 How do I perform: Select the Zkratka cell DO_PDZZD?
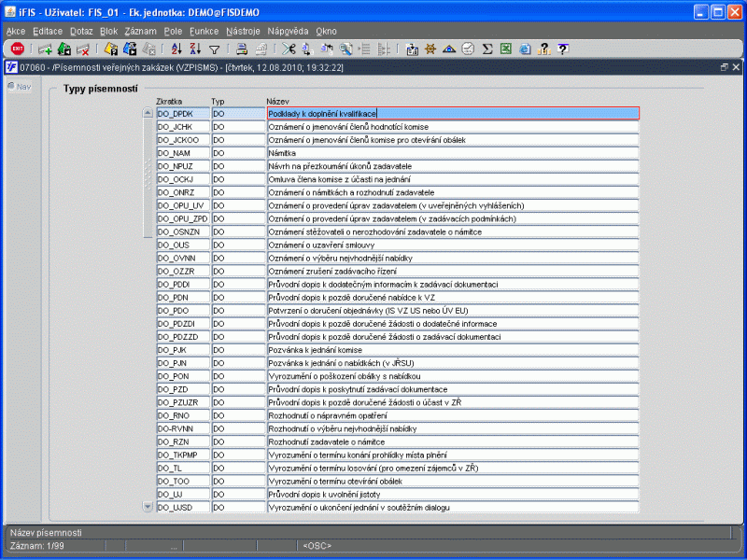(183, 337)
